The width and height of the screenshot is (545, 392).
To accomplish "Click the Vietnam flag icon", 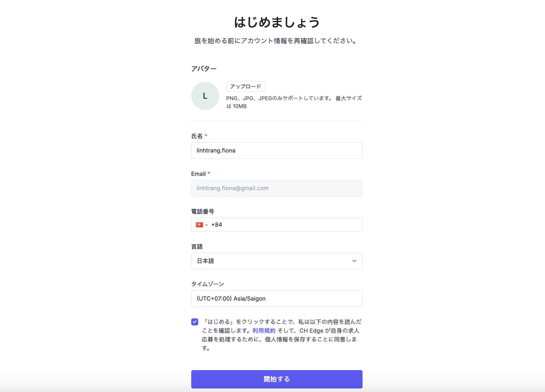I will click(x=199, y=225).
